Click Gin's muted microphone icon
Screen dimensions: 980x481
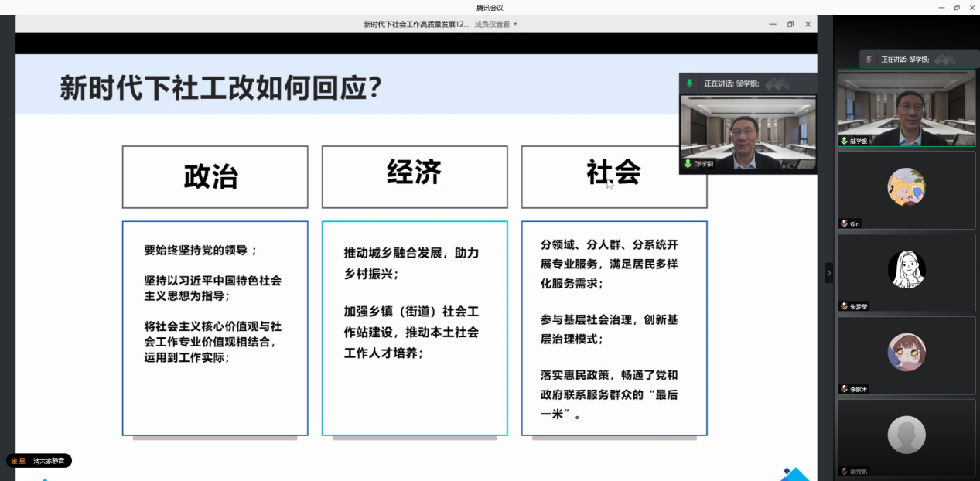tap(844, 223)
